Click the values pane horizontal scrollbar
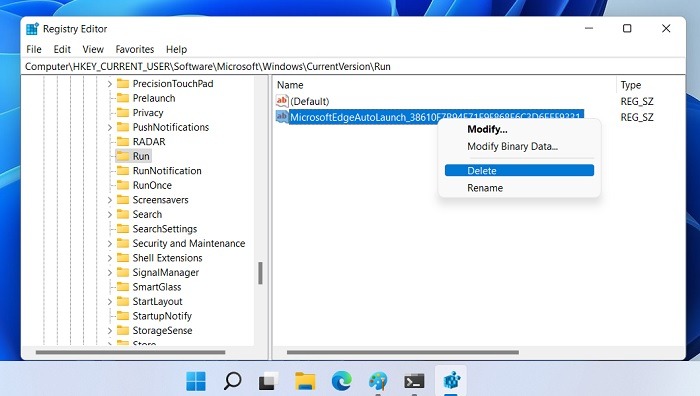 (x=403, y=352)
